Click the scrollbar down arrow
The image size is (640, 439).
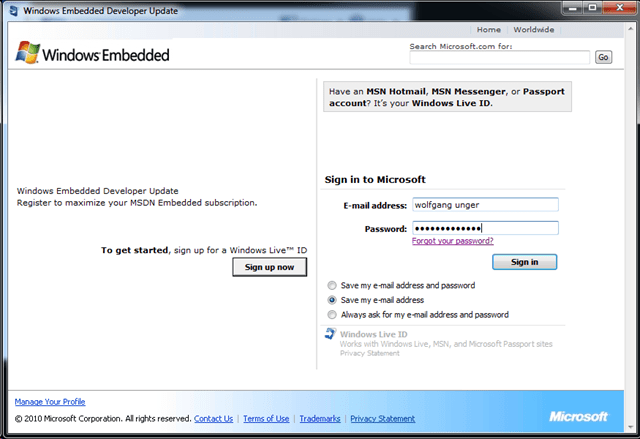pyautogui.click(x=631, y=426)
